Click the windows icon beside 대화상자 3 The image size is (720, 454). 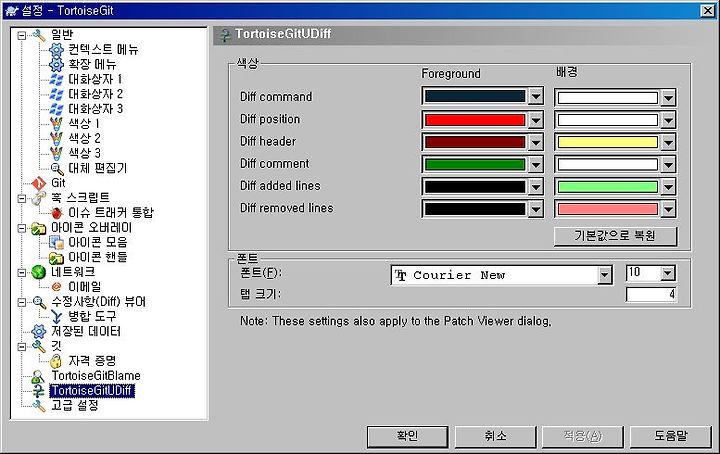[56, 109]
